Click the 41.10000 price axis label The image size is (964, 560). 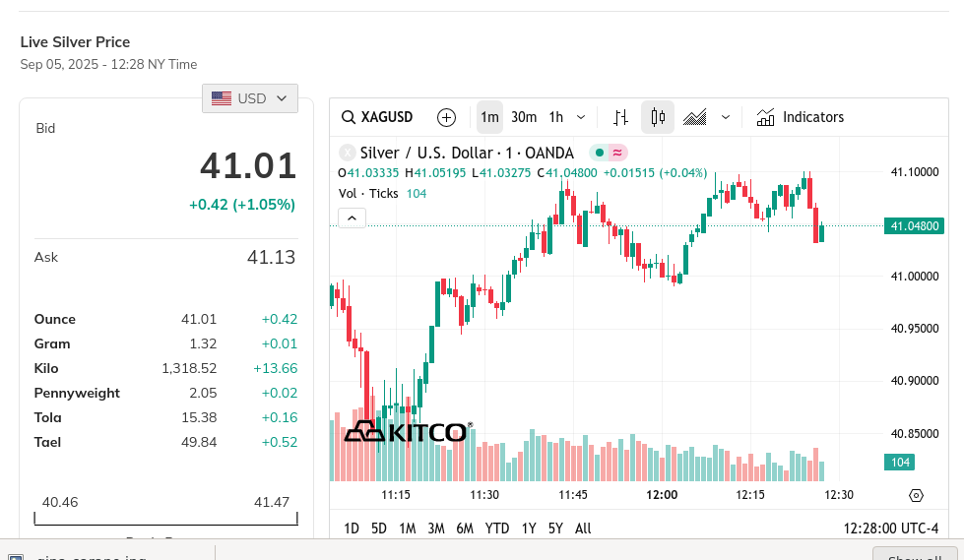click(x=915, y=172)
